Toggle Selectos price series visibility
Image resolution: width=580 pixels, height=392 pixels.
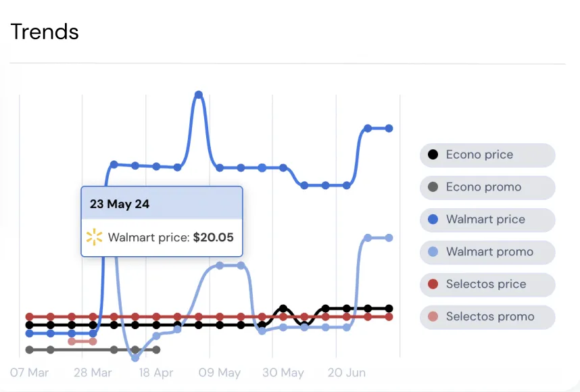point(487,285)
